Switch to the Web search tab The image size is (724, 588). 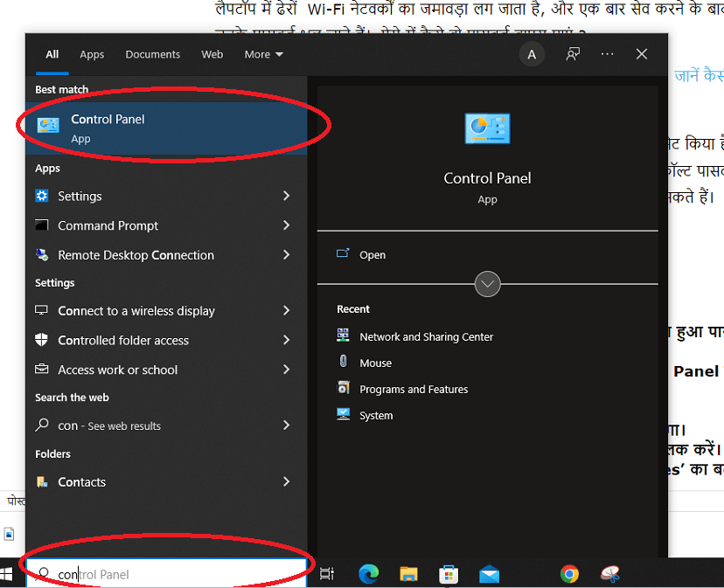(x=212, y=54)
